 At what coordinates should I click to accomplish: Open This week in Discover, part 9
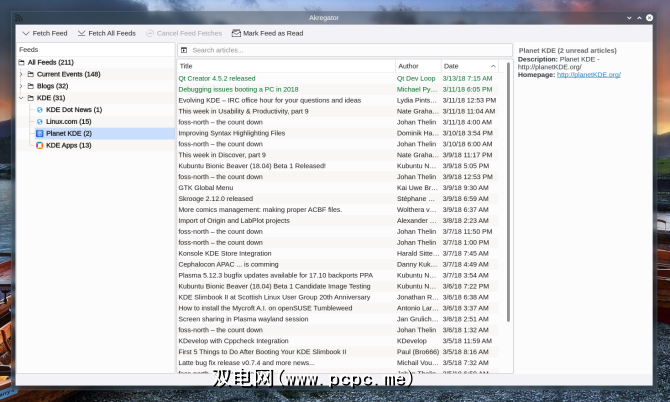point(222,155)
